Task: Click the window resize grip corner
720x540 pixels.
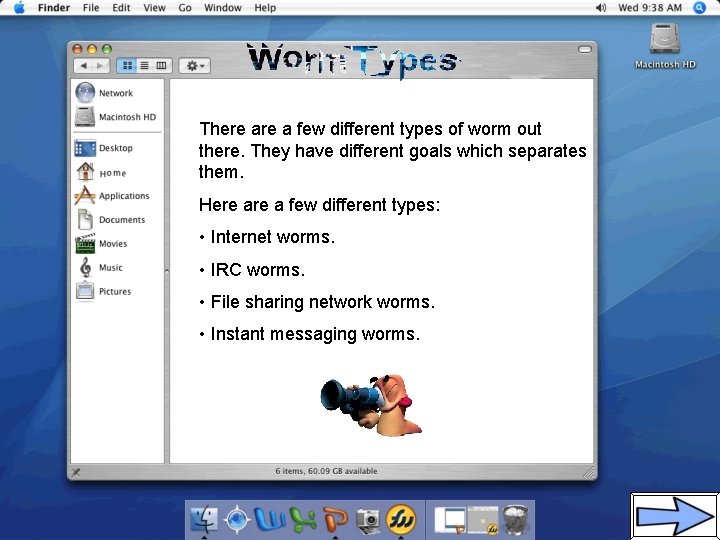Action: coord(589,472)
